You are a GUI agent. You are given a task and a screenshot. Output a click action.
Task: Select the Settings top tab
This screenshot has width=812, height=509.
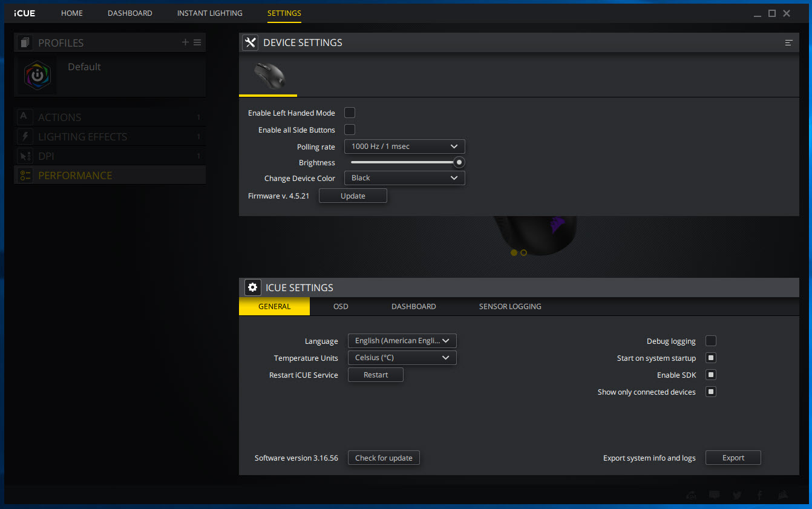point(284,13)
